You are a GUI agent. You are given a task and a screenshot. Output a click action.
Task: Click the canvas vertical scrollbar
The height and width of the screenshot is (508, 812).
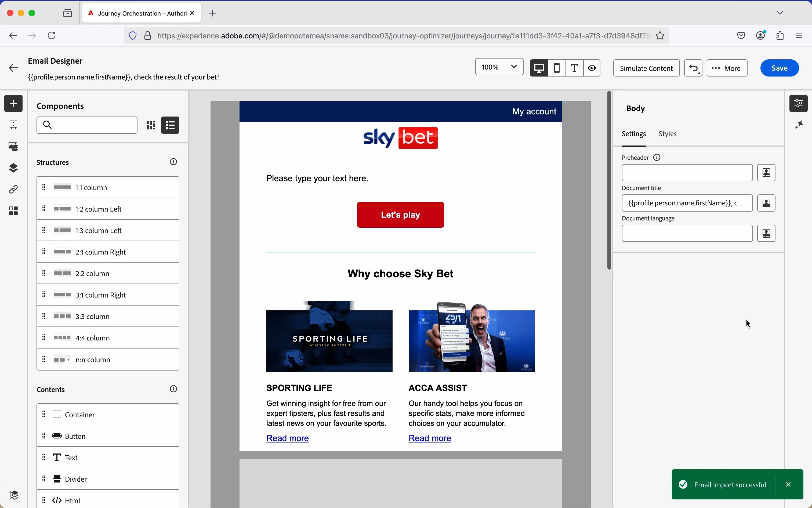point(610,180)
